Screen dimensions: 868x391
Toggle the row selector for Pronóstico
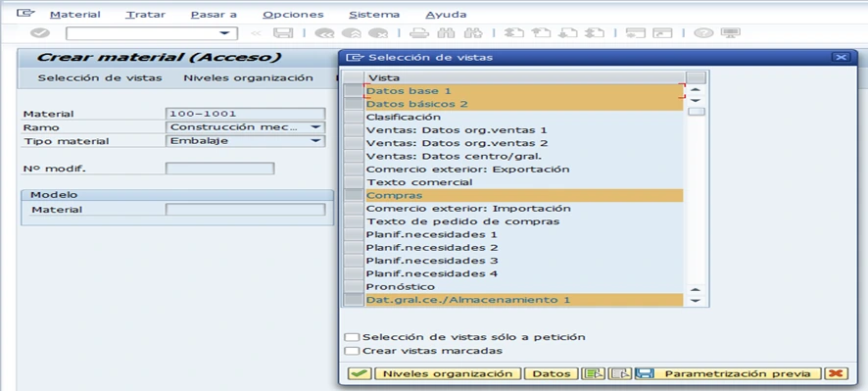354,286
